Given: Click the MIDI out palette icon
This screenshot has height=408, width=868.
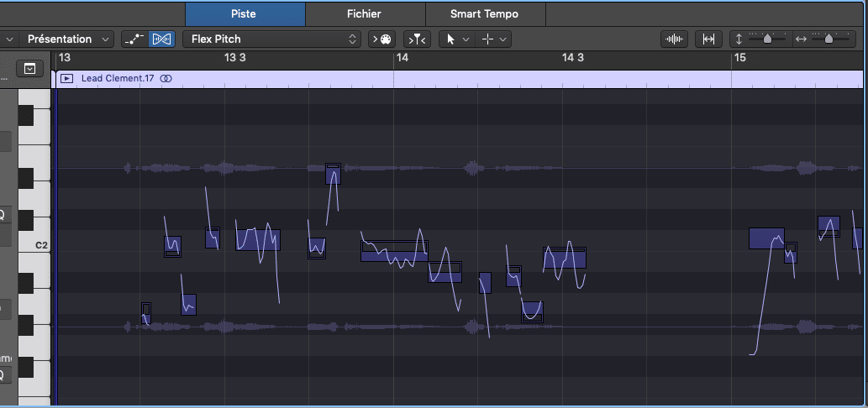Looking at the screenshot, I should pyautogui.click(x=381, y=39).
